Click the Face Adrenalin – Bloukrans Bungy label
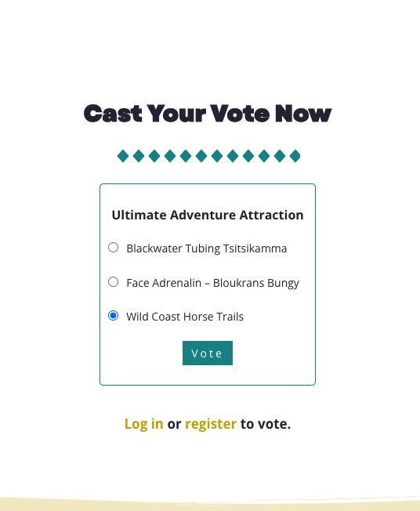This screenshot has width=420, height=511. click(213, 283)
